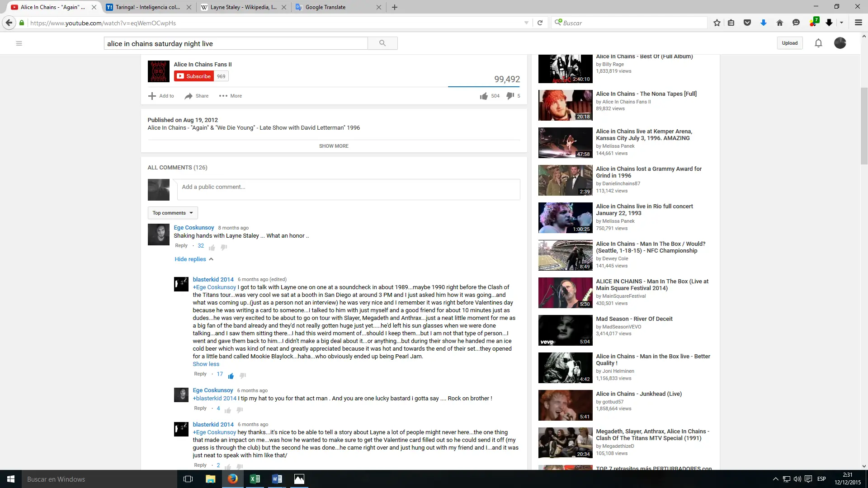Open the taskbar clock showing 2:31
Viewport: 868px width, 488px height.
848,479
